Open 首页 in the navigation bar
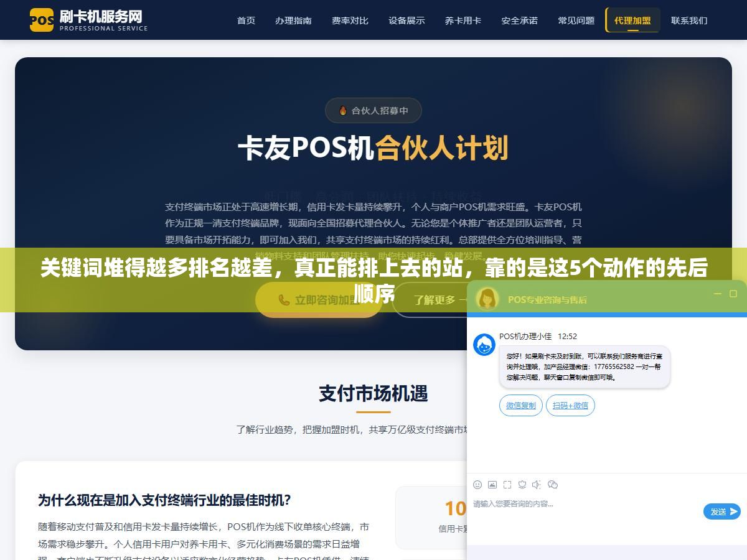This screenshot has height=560, width=747. point(246,21)
